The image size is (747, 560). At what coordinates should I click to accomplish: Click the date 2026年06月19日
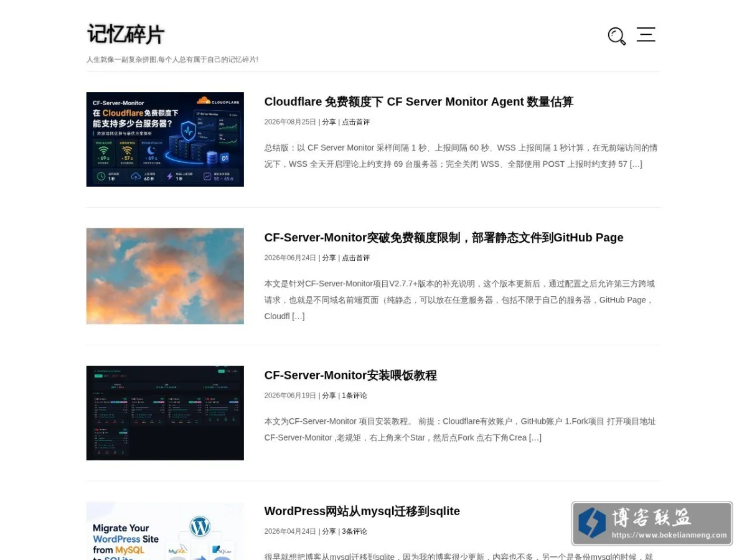[290, 395]
